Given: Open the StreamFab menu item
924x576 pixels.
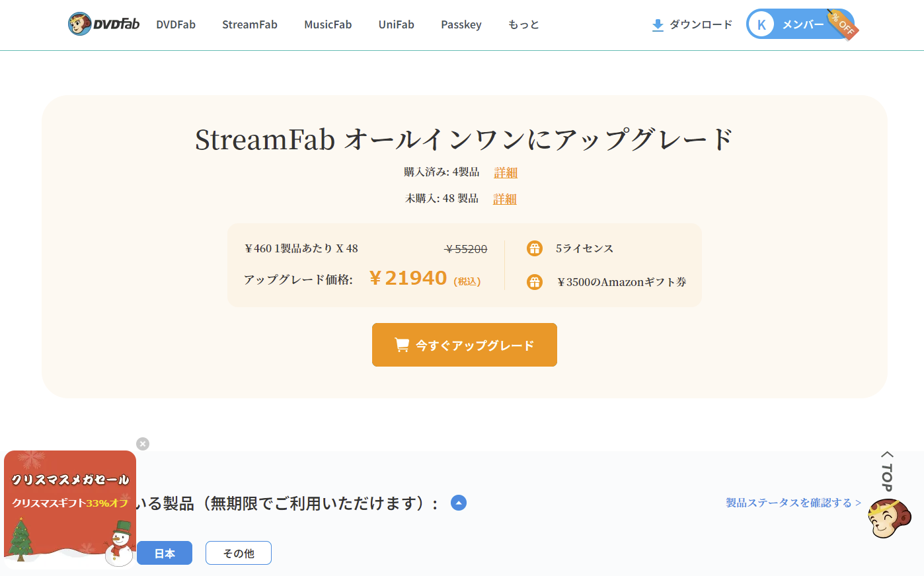Looking at the screenshot, I should pos(250,24).
